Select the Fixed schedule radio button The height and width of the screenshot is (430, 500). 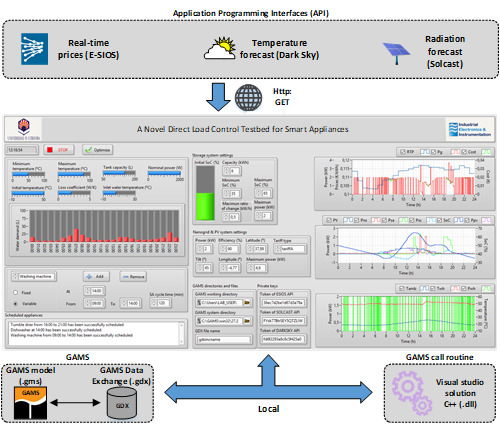15,293
